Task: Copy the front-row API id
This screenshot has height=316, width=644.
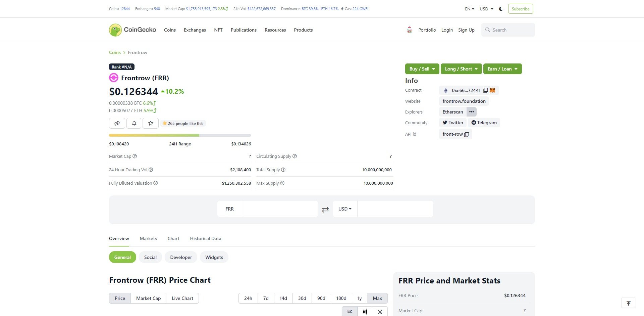Action: (467, 134)
